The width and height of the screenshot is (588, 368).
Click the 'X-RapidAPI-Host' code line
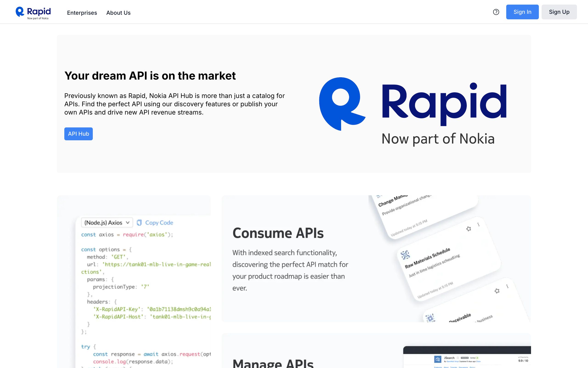(152, 317)
